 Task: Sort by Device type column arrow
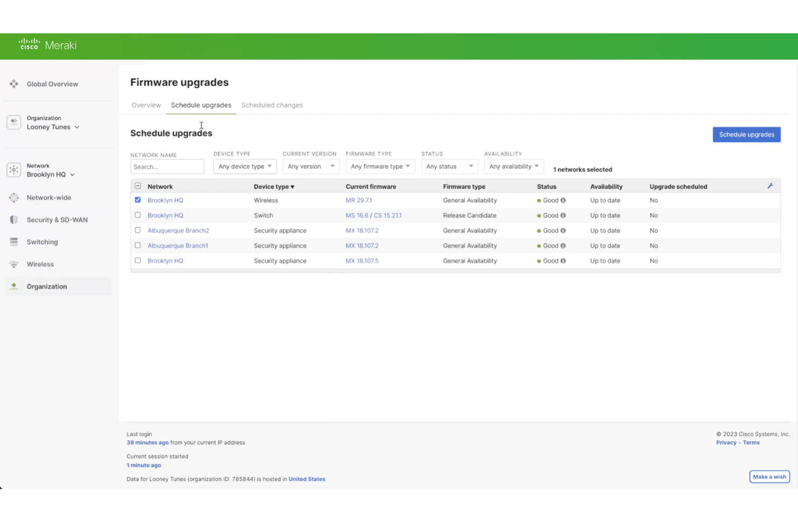pyautogui.click(x=292, y=187)
